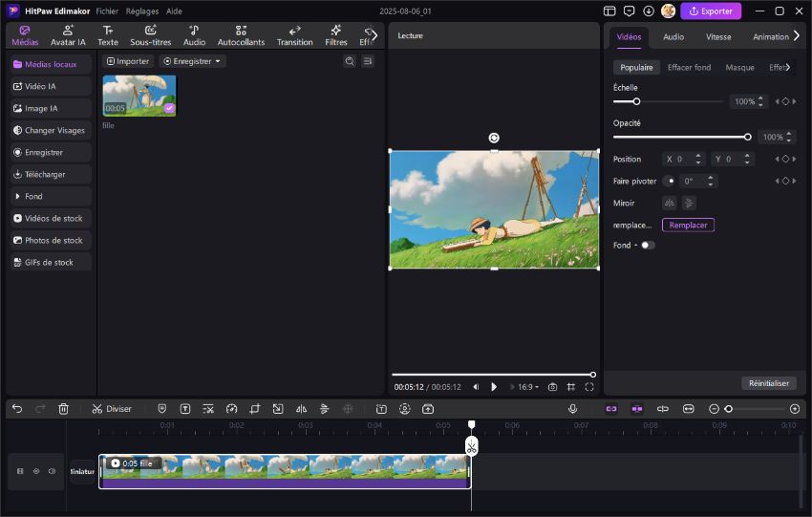Open the 16:9 aspect ratio dropdown
This screenshot has height=517, width=812.
[x=528, y=387]
